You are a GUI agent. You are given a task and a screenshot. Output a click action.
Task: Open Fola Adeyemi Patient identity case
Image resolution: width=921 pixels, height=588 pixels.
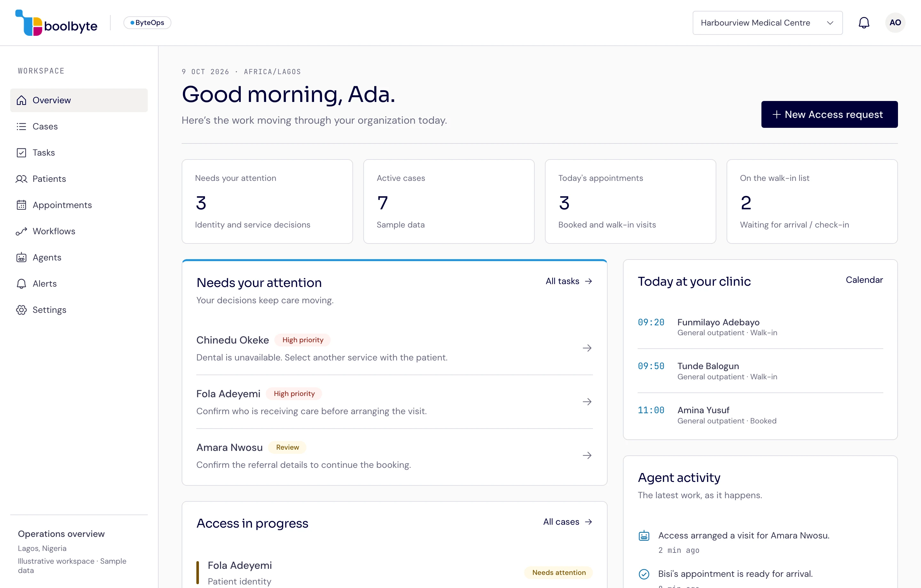(394, 572)
